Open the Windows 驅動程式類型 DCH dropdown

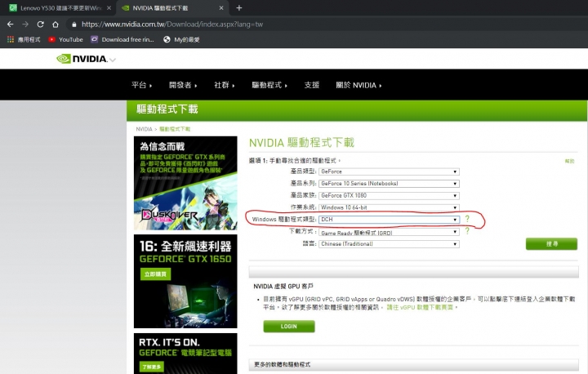point(389,220)
